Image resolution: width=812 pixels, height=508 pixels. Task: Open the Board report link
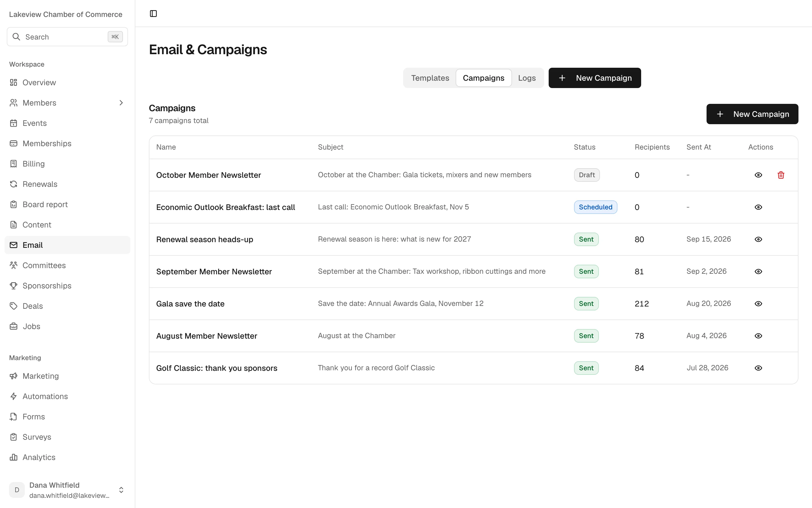(67, 204)
